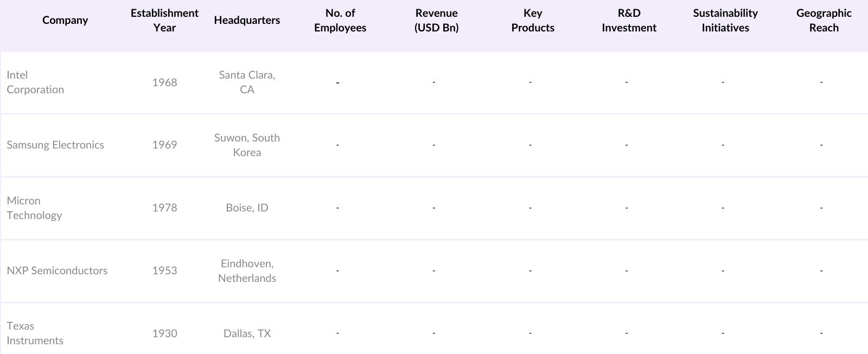Select the Micron Technology company cell
The image size is (868, 354).
(x=34, y=208)
